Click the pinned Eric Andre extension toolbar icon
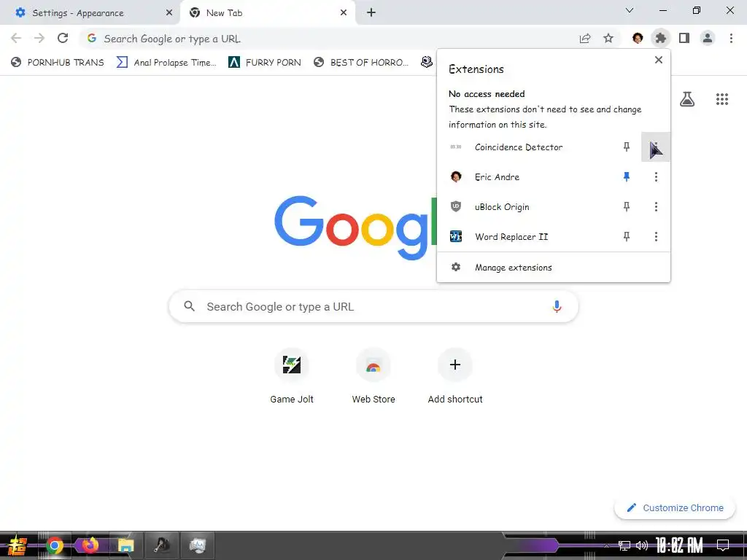The image size is (747, 560). tap(638, 38)
